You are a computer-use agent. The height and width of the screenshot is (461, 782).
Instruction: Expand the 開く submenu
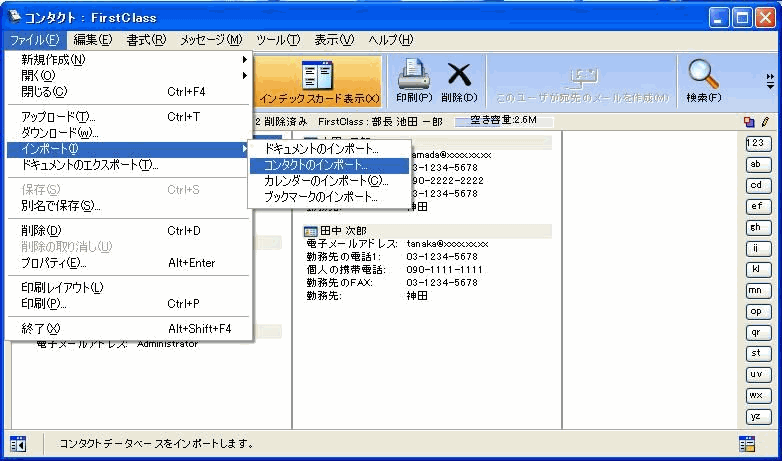[x=130, y=75]
